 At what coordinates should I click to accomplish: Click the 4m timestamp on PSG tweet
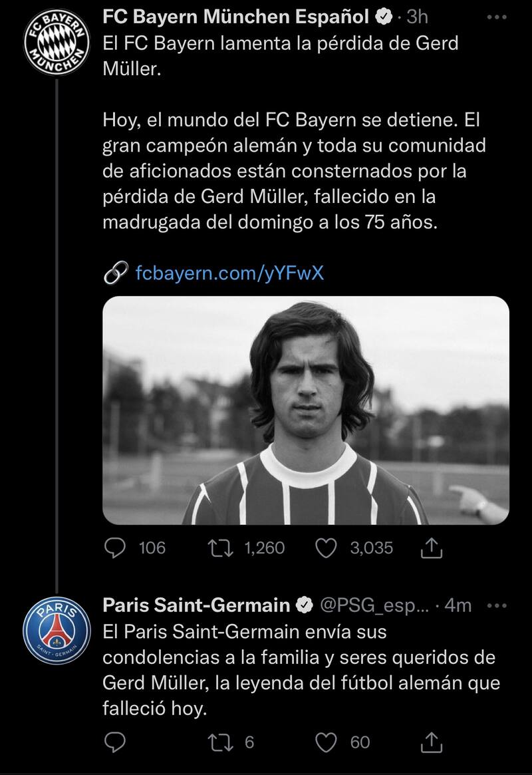(457, 605)
